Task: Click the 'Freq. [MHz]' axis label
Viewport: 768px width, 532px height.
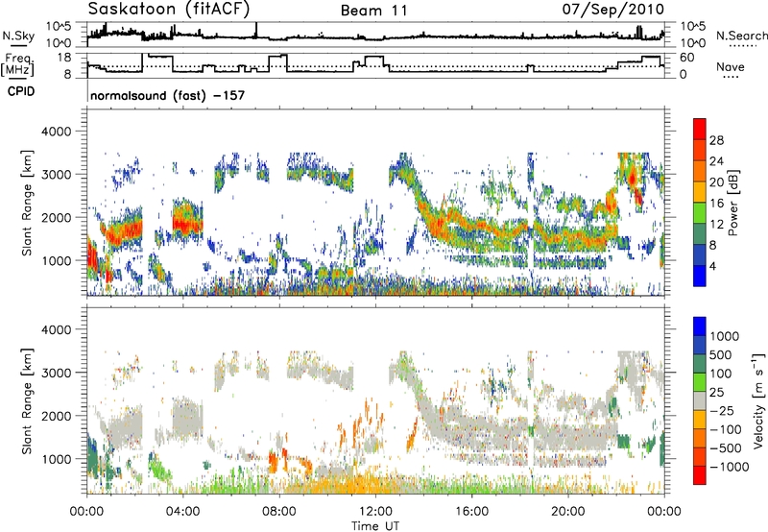Action: (17, 64)
